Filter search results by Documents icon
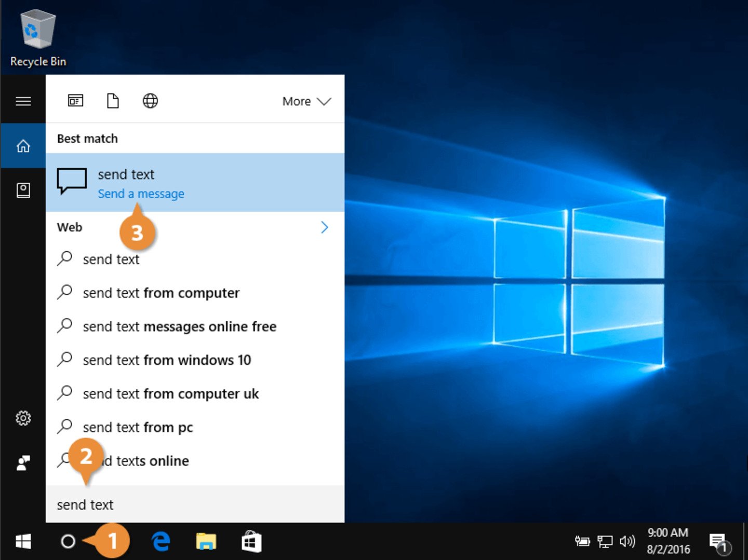This screenshot has width=748, height=560. [x=113, y=101]
